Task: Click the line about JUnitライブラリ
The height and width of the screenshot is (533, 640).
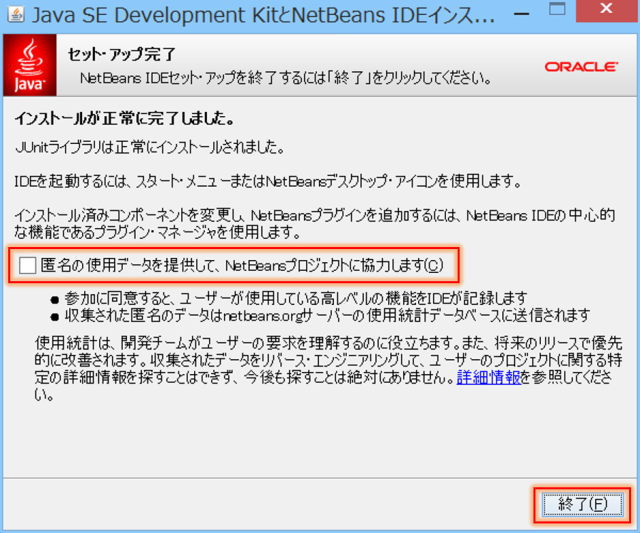Action: pos(149,147)
